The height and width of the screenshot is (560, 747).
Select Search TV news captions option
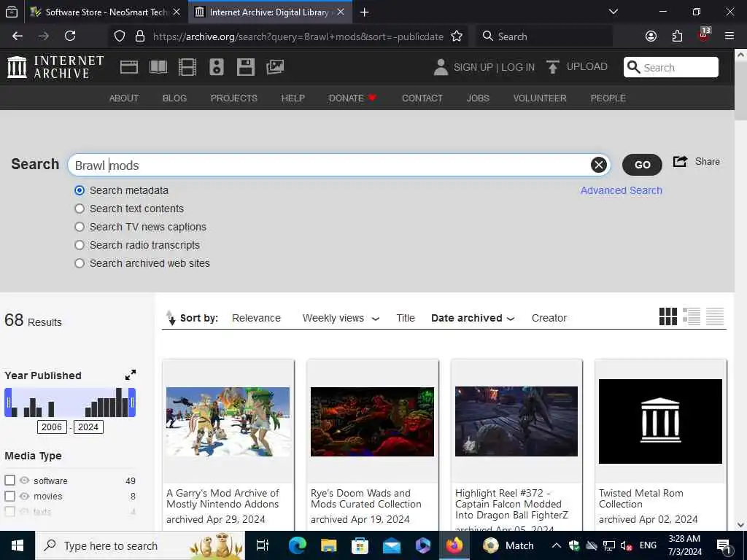pyautogui.click(x=80, y=227)
